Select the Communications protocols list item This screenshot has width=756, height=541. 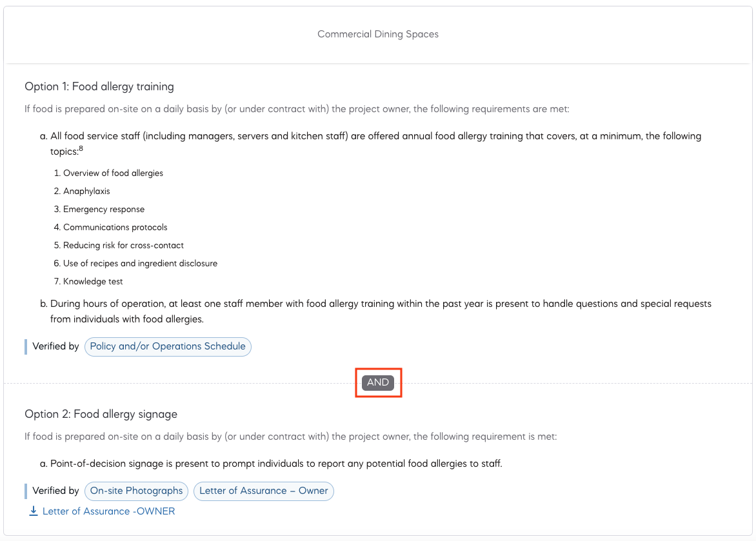[115, 228]
